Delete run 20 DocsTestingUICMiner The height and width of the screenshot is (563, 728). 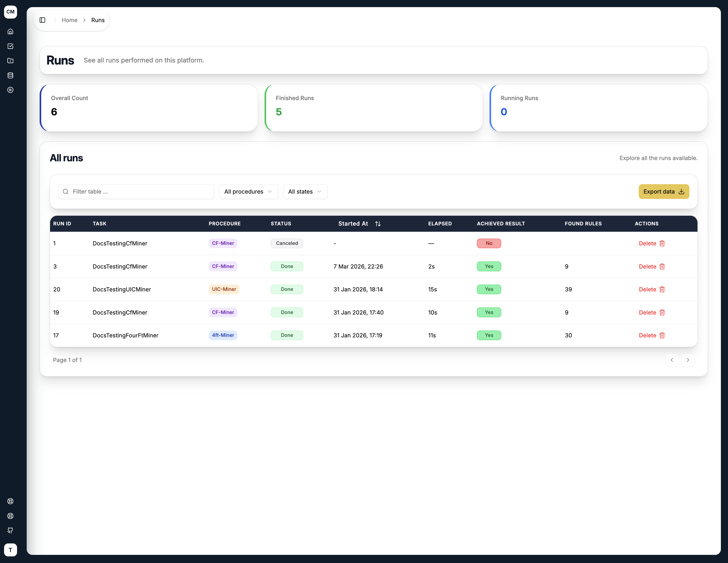(x=652, y=289)
